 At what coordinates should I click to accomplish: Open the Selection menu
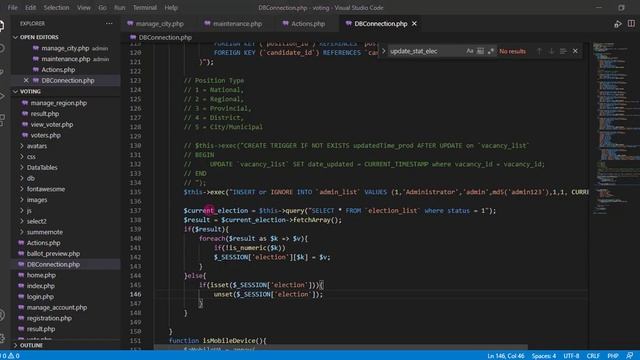[x=56, y=7]
